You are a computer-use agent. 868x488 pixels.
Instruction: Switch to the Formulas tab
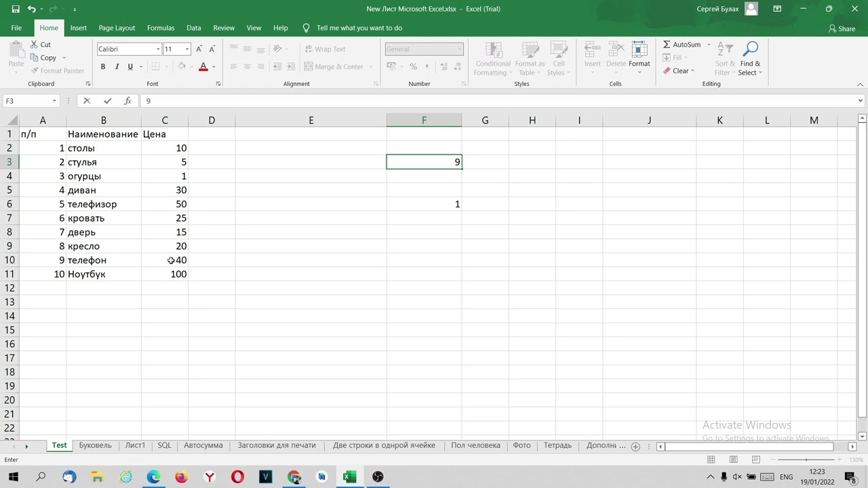[x=161, y=28]
